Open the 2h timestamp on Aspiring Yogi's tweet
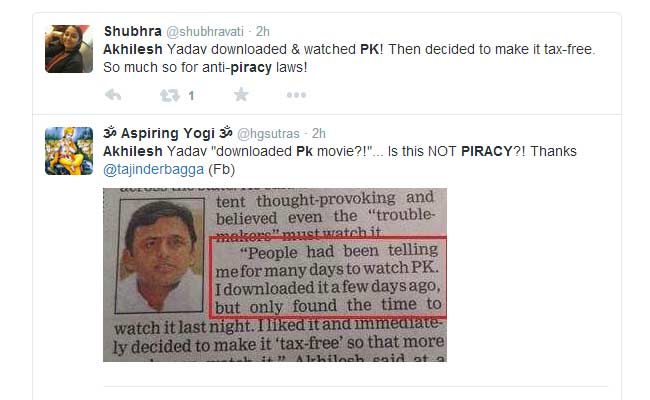 pyautogui.click(x=318, y=133)
